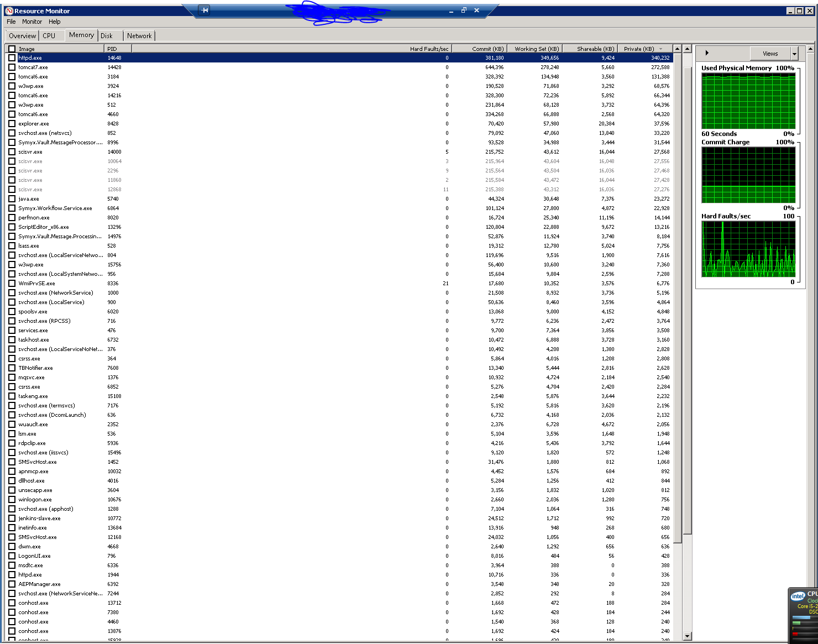818x644 pixels.
Task: Switch to the Overview tab
Action: tap(23, 35)
